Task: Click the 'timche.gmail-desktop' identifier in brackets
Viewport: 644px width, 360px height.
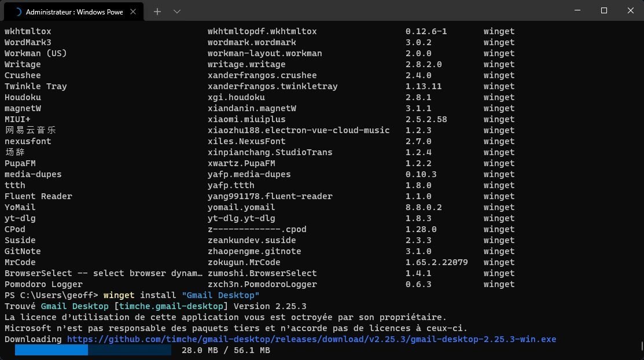Action: [171, 307]
